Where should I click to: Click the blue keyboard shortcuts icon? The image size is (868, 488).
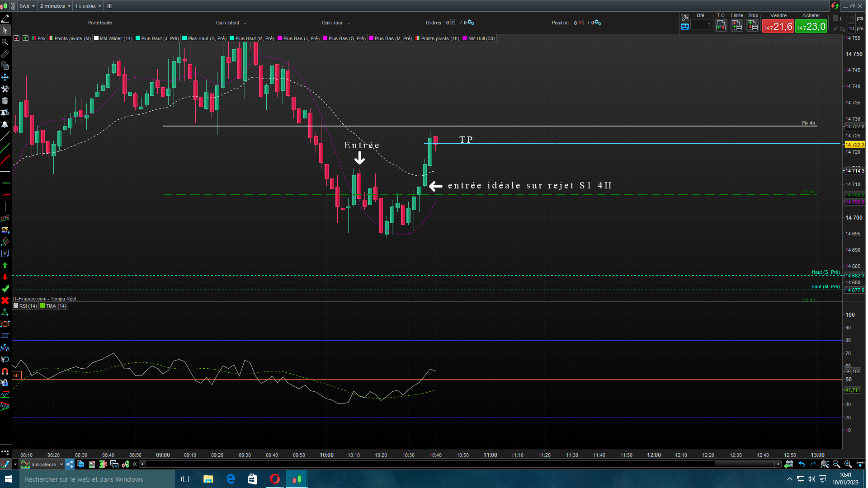(x=685, y=27)
